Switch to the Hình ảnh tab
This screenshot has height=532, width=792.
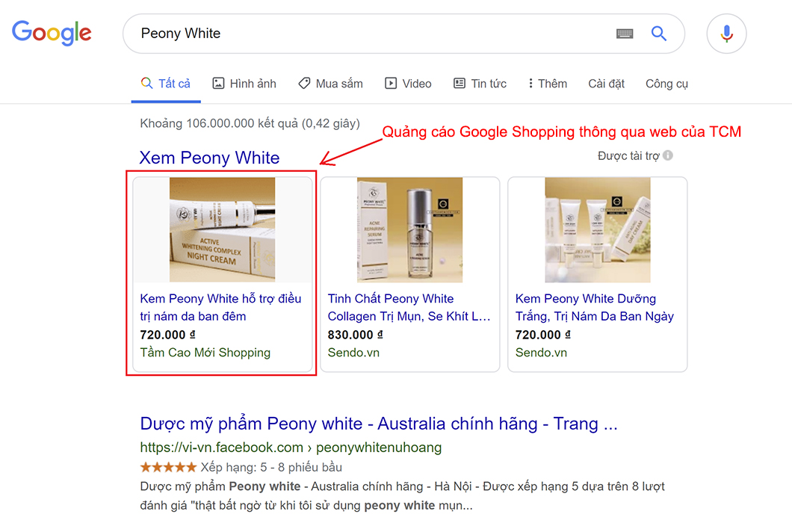click(x=244, y=84)
